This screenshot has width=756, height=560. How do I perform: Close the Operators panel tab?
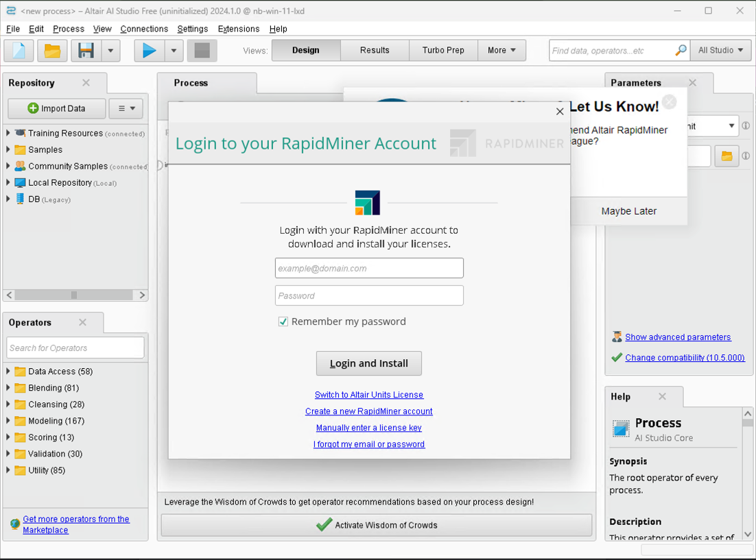coord(82,322)
